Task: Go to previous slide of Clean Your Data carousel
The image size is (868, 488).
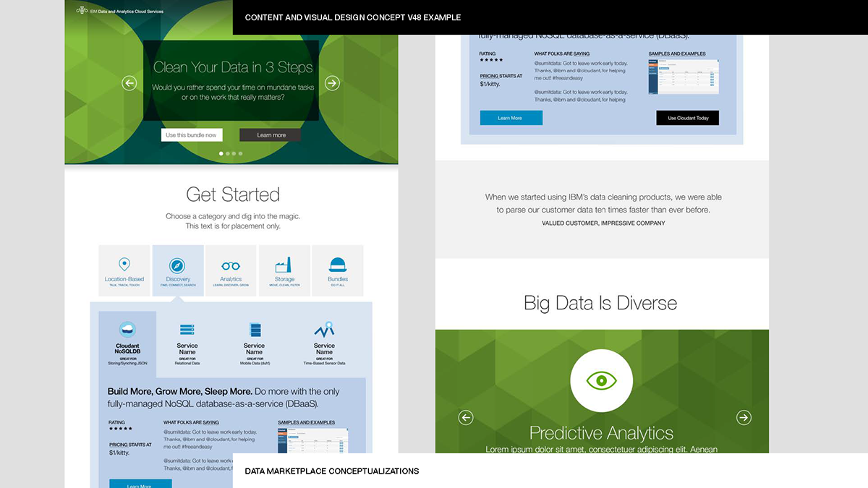Action: pyautogui.click(x=129, y=83)
